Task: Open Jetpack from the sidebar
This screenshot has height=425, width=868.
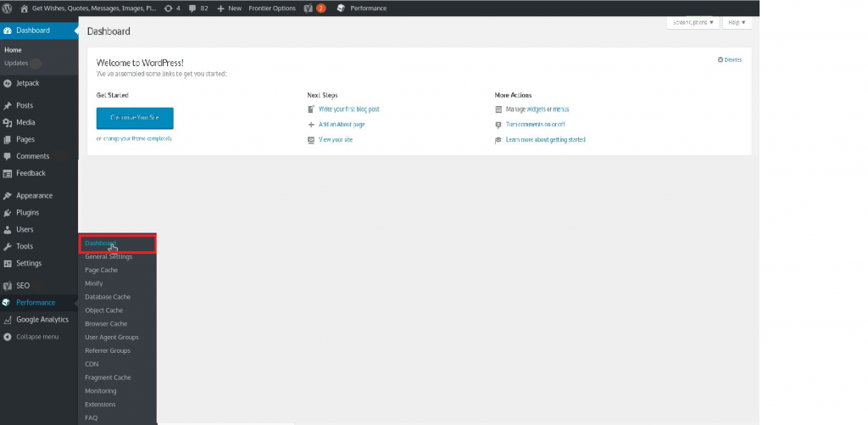Action: 27,83
